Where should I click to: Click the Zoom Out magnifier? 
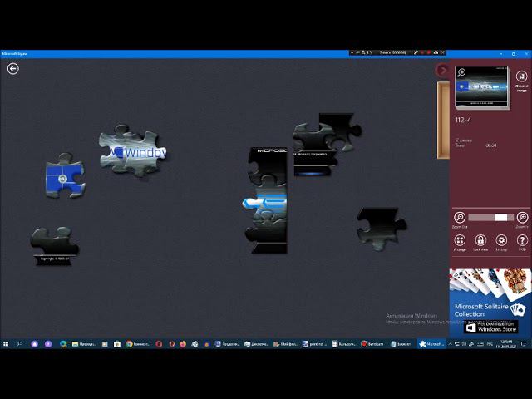coord(460,219)
